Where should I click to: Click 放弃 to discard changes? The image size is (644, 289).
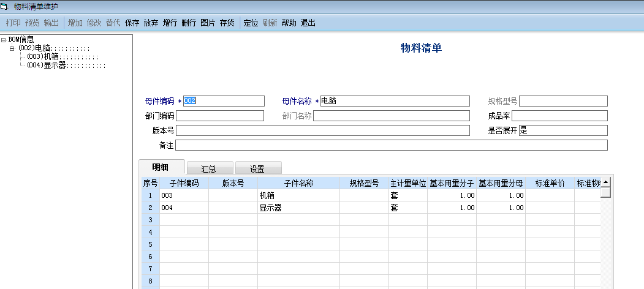(151, 23)
